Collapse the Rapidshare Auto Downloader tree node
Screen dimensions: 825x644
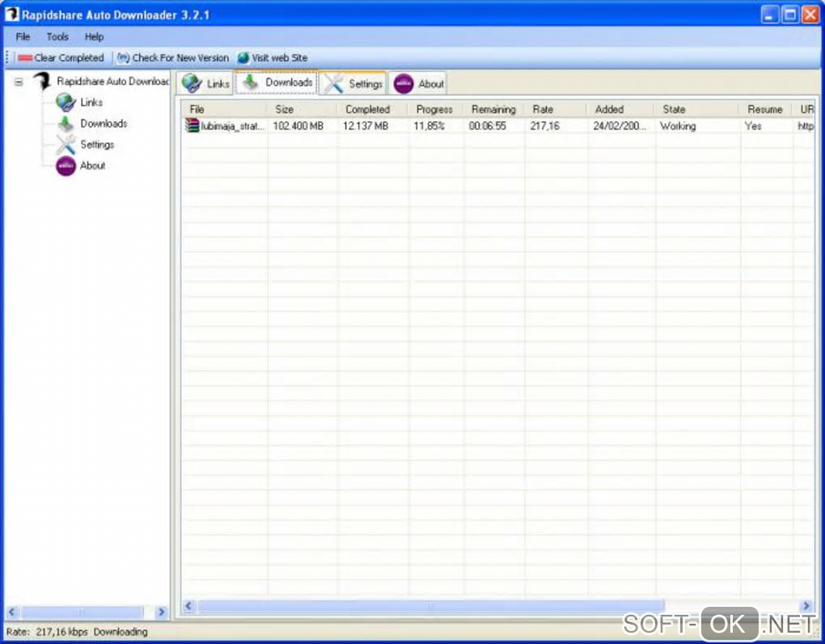pos(19,82)
